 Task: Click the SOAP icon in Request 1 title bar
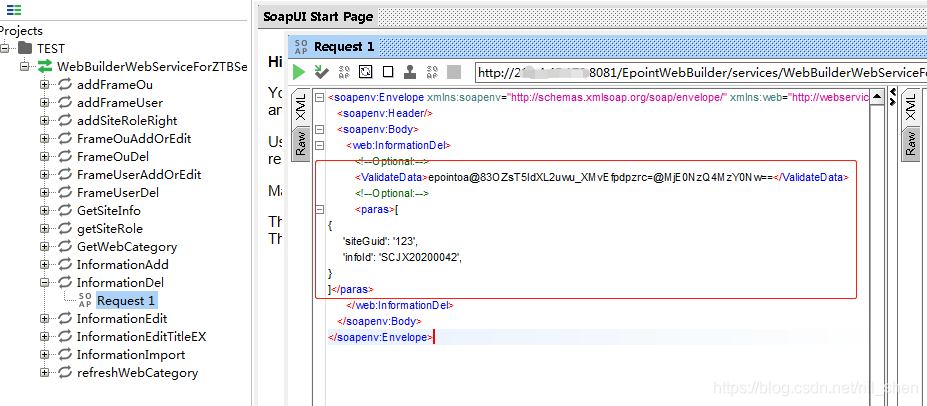(x=301, y=47)
